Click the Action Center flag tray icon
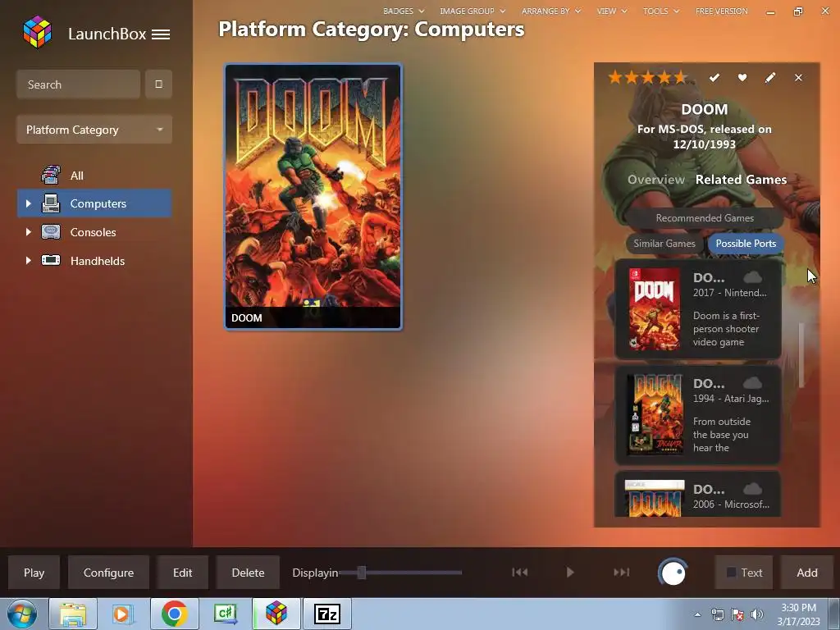Viewport: 840px width, 630px height. point(737,614)
